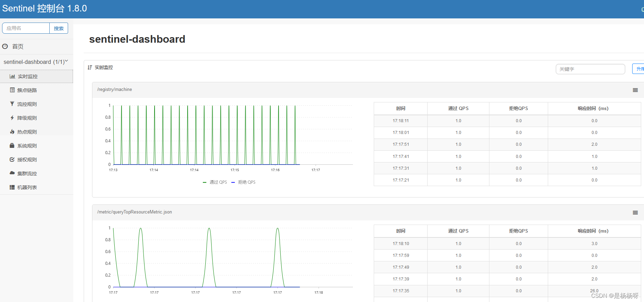The width and height of the screenshot is (644, 302).
Task: Click the /registry/machine resource title
Action: [115, 90]
